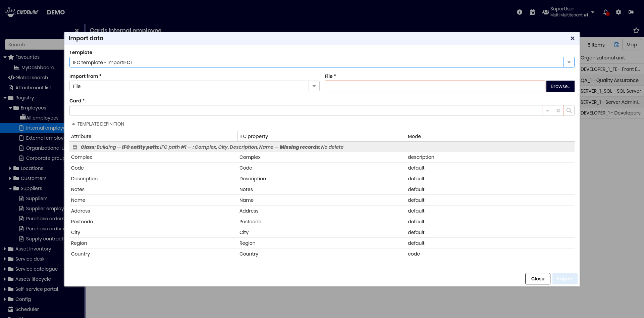Expand the Asset Inventory folder
This screenshot has width=644, height=318.
point(5,249)
